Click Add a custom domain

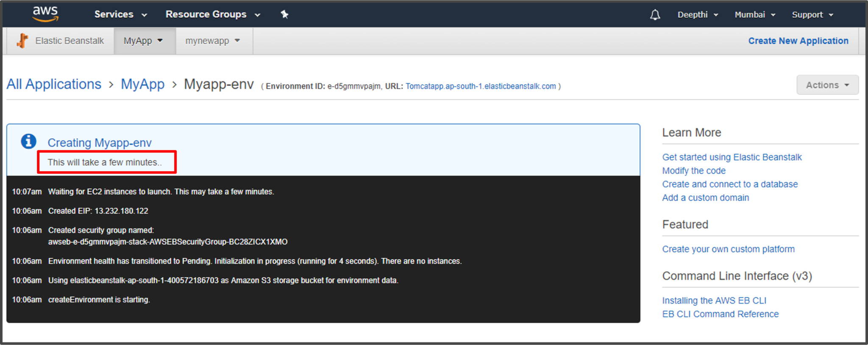tap(705, 198)
